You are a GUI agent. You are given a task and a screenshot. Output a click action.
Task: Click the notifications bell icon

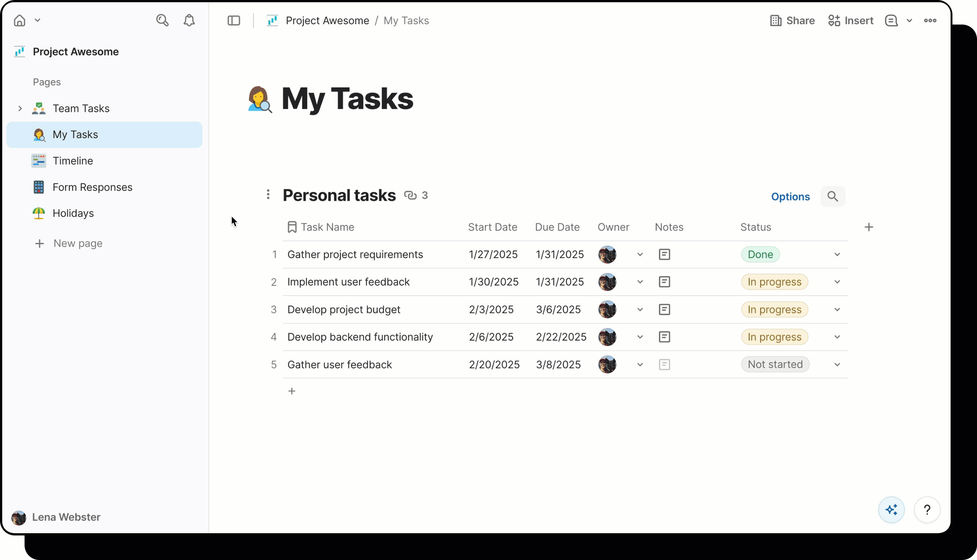(189, 20)
